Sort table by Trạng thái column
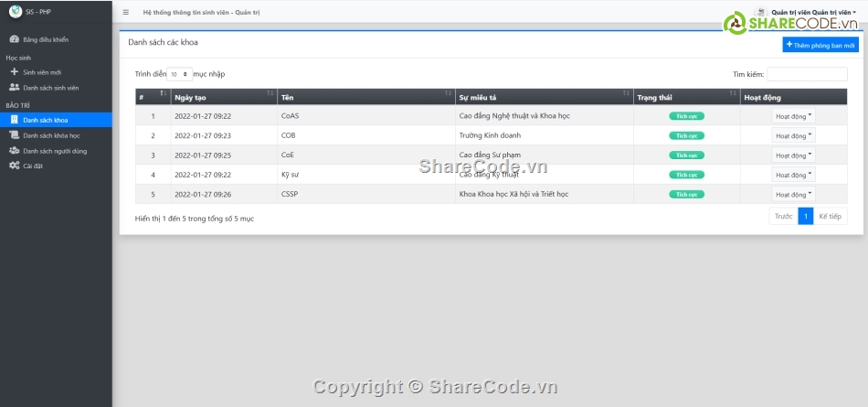 click(x=686, y=97)
